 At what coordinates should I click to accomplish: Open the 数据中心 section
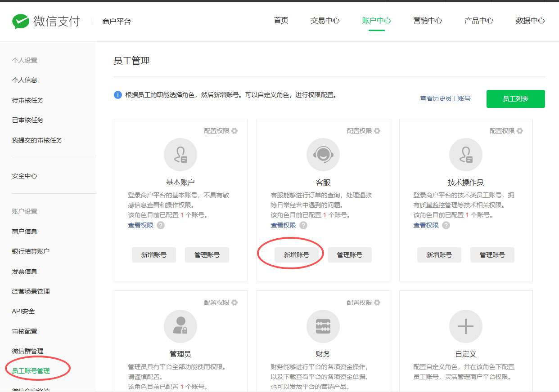point(530,20)
